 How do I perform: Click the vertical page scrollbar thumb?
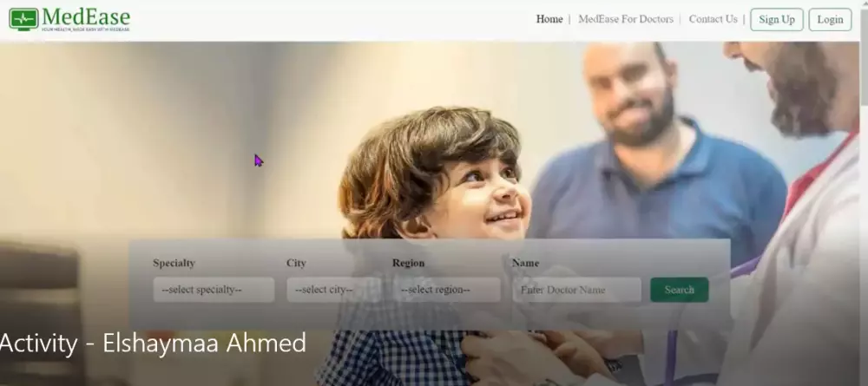pyautogui.click(x=865, y=56)
